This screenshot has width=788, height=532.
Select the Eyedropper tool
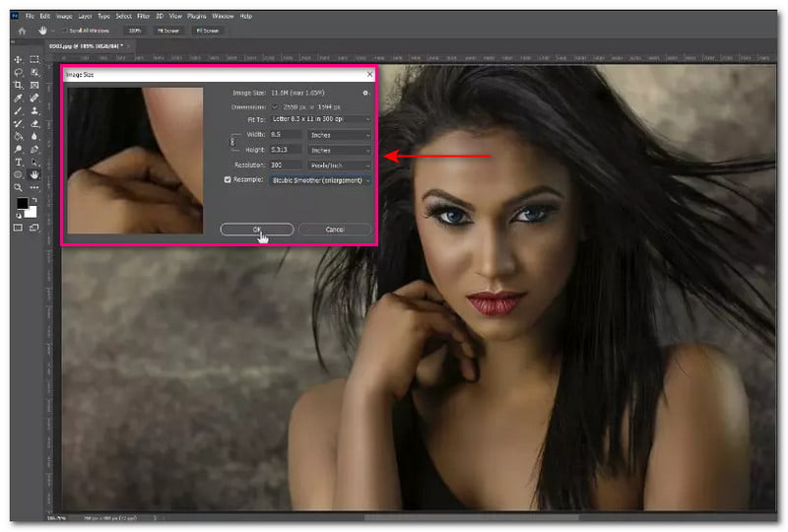[18, 99]
